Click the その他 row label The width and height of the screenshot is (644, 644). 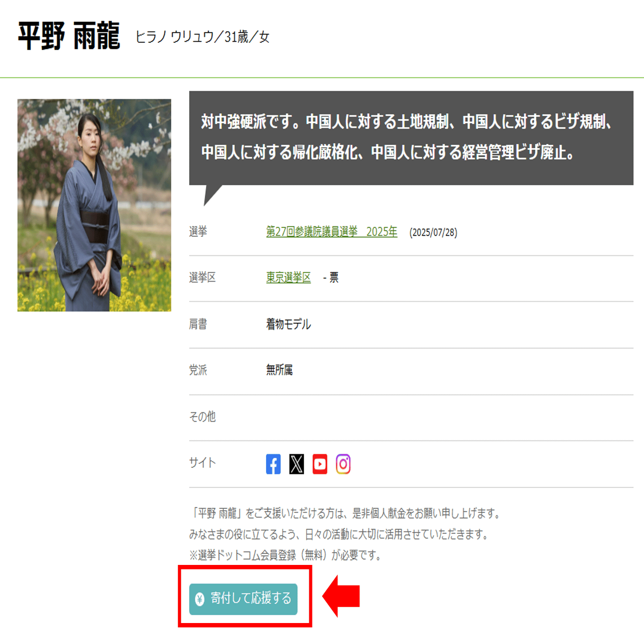click(x=202, y=417)
